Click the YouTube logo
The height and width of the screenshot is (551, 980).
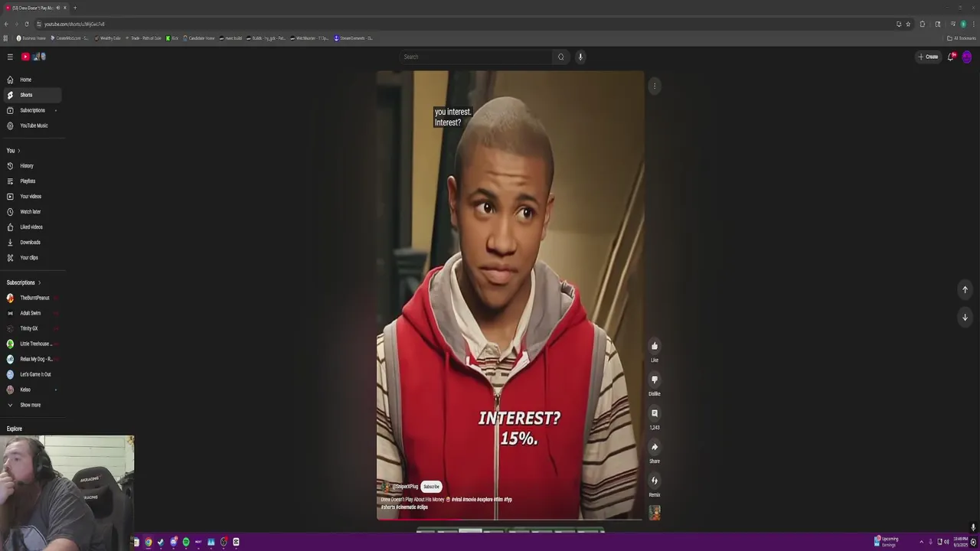(34, 57)
